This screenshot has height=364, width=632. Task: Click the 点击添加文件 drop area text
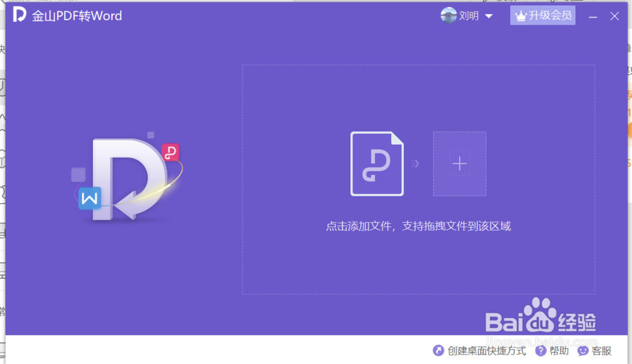418,226
